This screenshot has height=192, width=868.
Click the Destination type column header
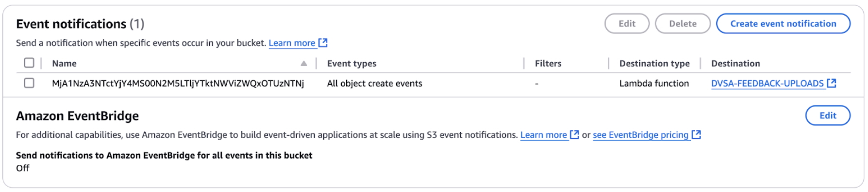point(654,64)
